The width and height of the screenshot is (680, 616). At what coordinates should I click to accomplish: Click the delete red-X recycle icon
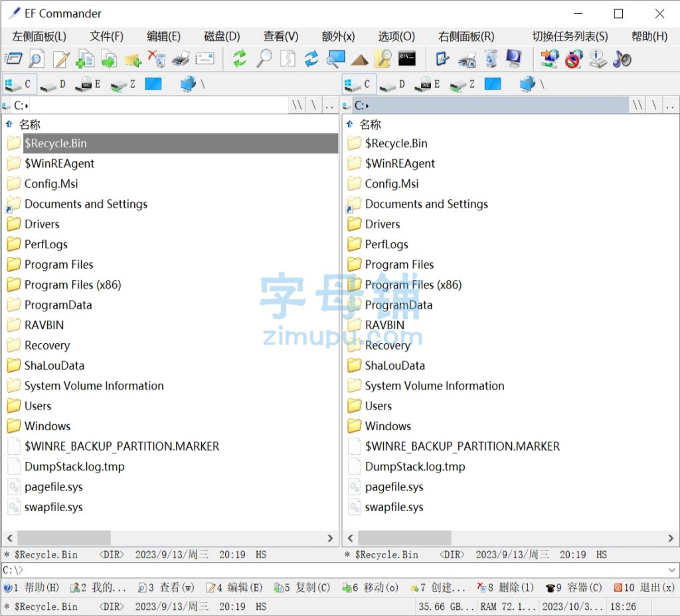point(157,59)
